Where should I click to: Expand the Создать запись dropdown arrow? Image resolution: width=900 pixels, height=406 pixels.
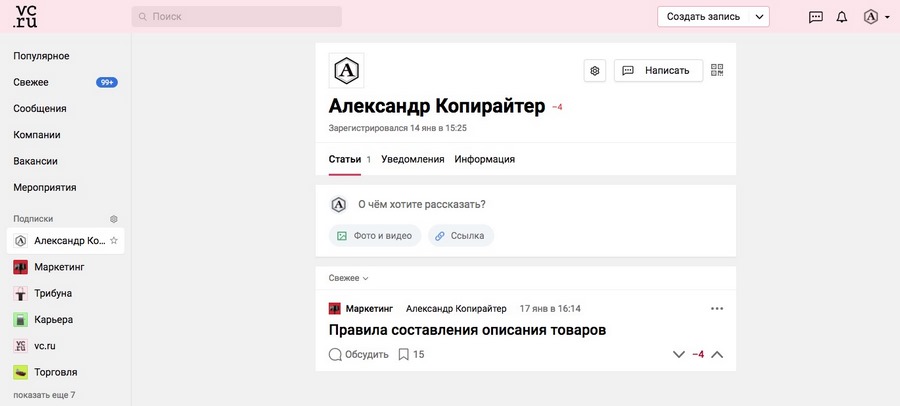[759, 17]
